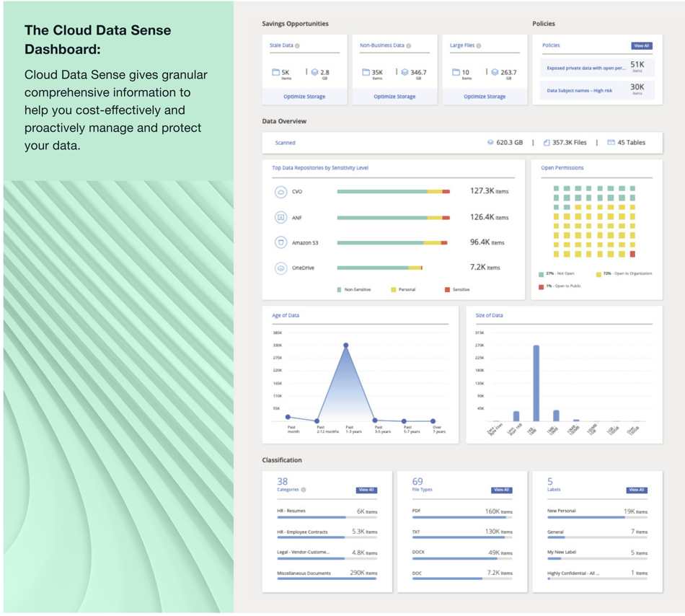Open the 'Exposed private data with open per...' policy
This screenshot has height=616, width=685.
597,67
